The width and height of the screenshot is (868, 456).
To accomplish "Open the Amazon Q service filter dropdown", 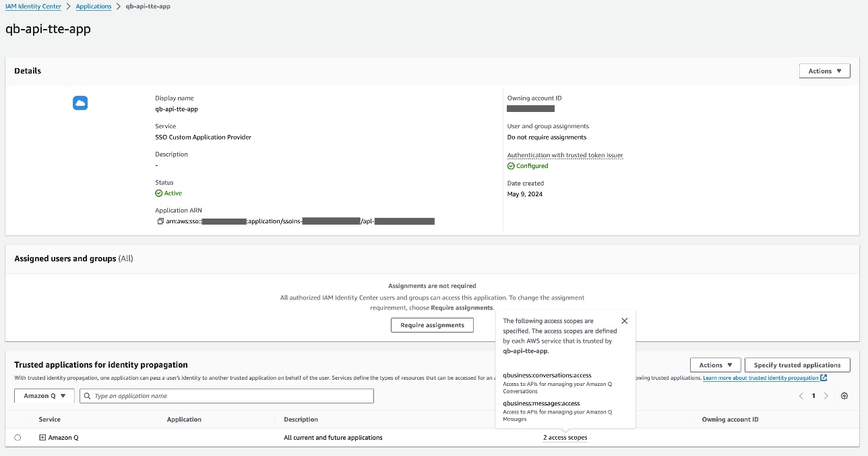I will (44, 396).
